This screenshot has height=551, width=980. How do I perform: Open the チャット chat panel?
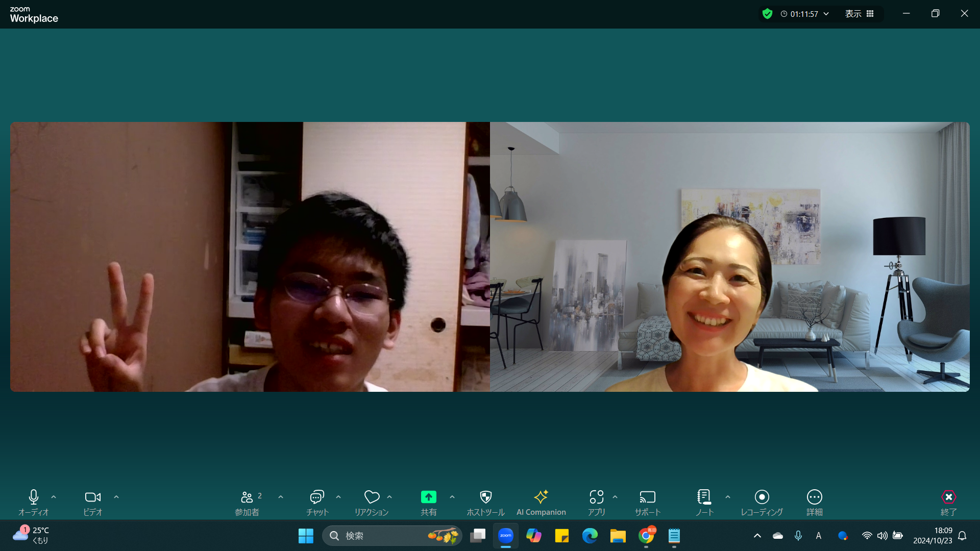[x=317, y=503]
